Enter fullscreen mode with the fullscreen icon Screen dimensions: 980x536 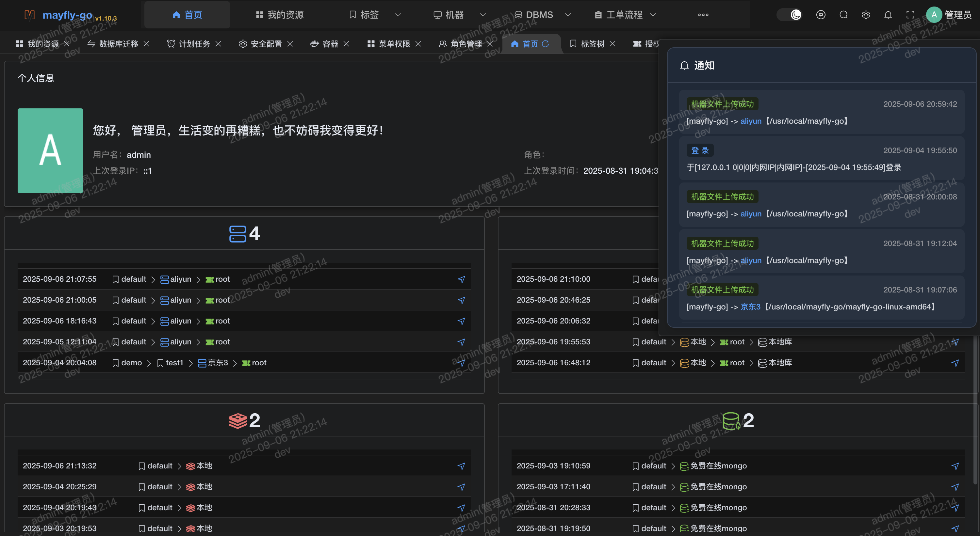click(x=910, y=15)
